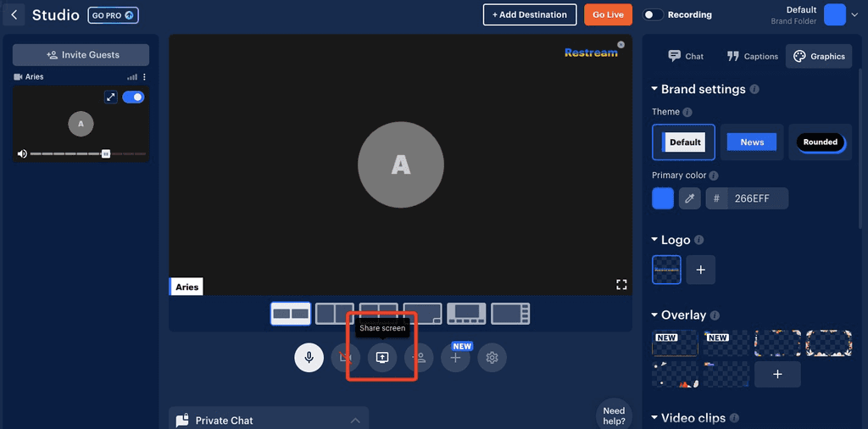
Task: Click the back arrow next to Studio
Action: tap(14, 15)
